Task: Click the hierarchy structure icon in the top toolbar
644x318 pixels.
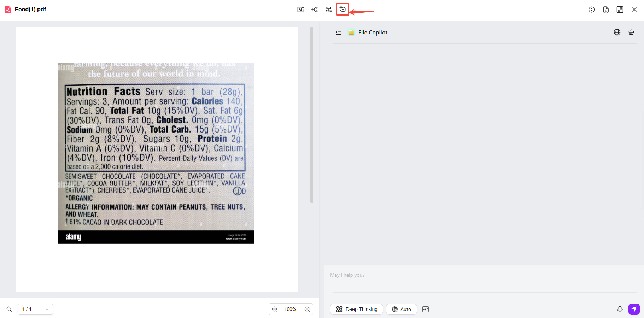Action: (x=329, y=10)
